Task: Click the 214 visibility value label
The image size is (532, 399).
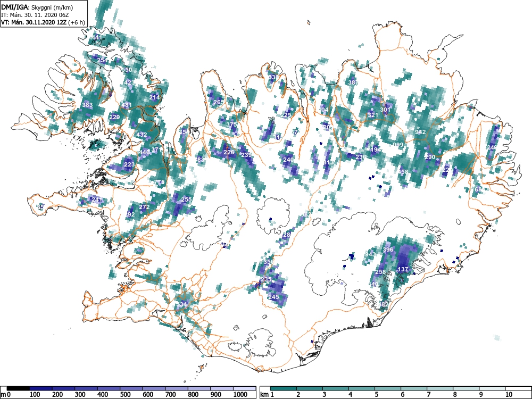Action: coord(154,97)
